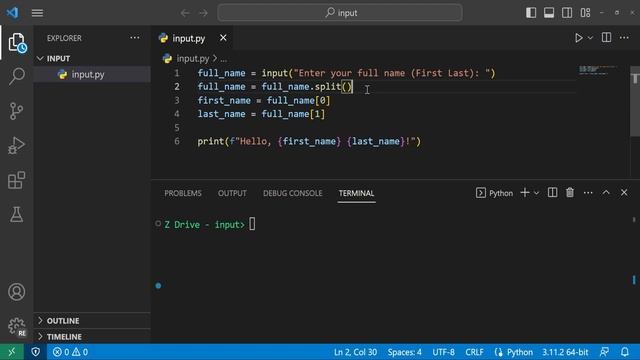Image resolution: width=640 pixels, height=360 pixels.
Task: Click line number 3 in gutter
Action: coord(177,100)
